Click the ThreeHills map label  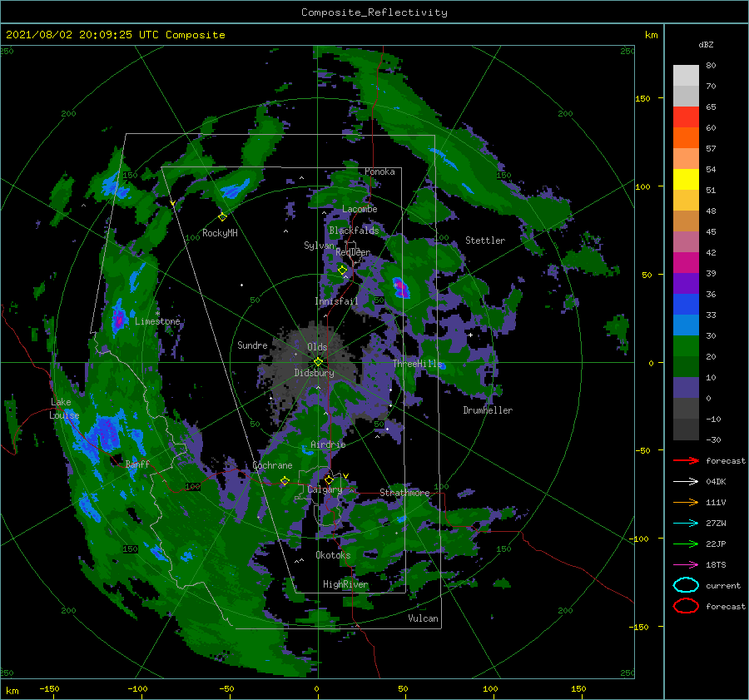(418, 364)
